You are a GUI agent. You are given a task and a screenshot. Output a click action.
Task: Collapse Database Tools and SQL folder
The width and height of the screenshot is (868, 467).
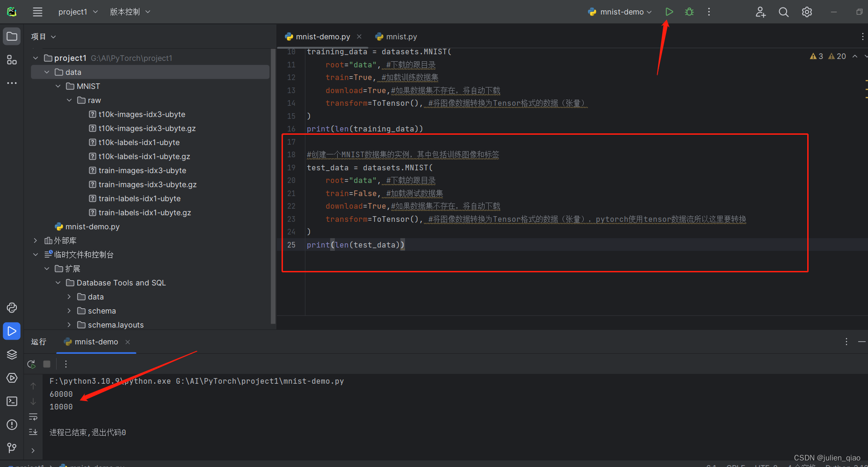(58, 283)
